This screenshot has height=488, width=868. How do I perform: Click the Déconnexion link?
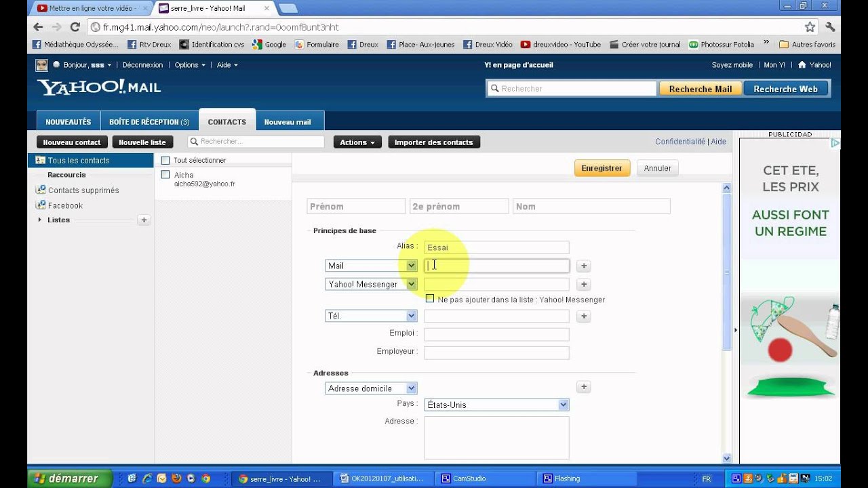142,65
